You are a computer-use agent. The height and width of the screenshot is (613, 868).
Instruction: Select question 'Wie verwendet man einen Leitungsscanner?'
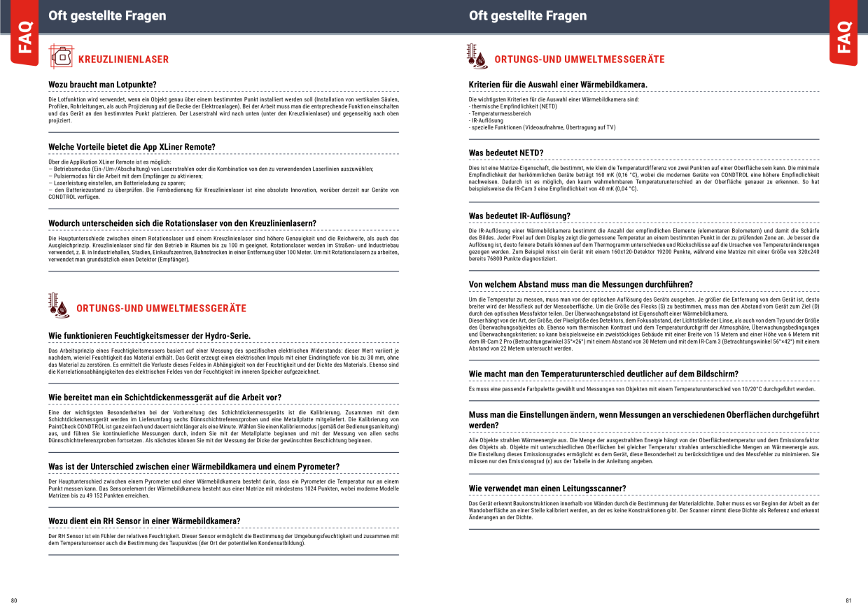[547, 488]
